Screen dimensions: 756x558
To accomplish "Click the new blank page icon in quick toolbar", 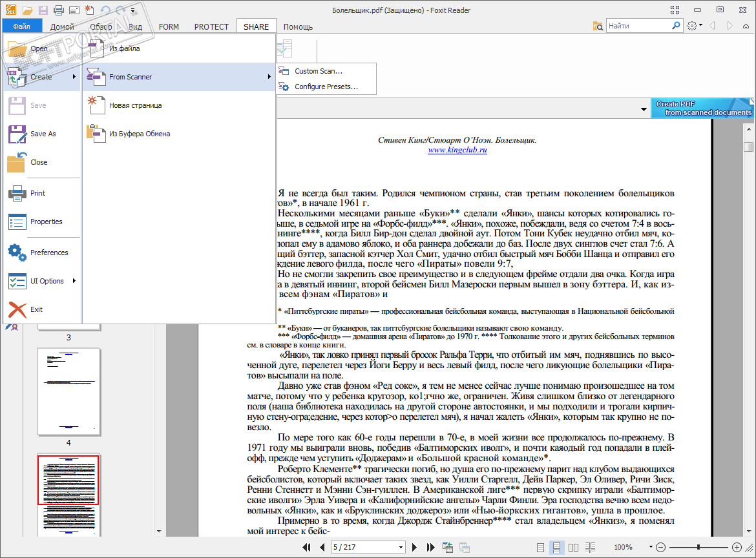I will (x=89, y=10).
